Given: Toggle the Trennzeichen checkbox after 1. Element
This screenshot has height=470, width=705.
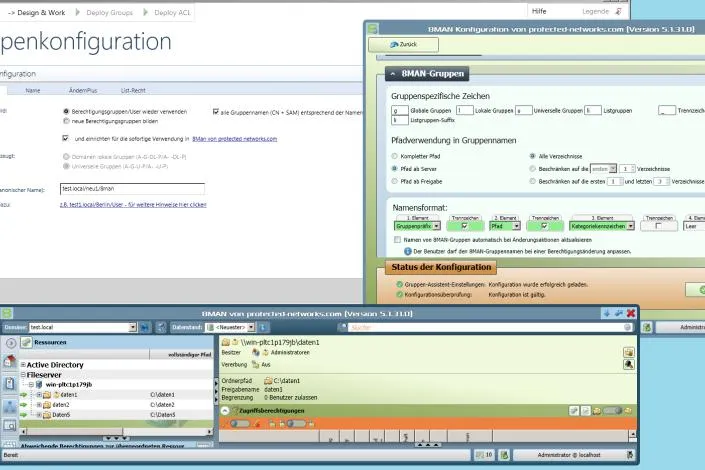Looking at the screenshot, I should (x=464, y=226).
